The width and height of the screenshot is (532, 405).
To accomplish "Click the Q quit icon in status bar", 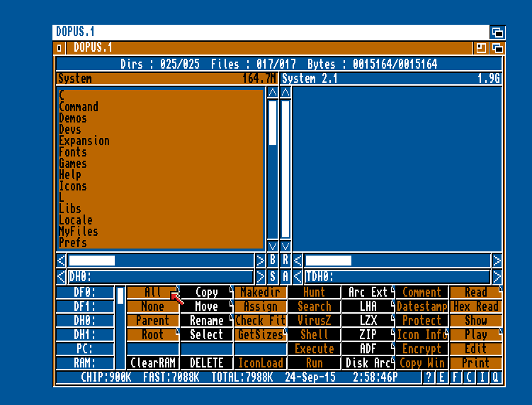I will coord(496,377).
